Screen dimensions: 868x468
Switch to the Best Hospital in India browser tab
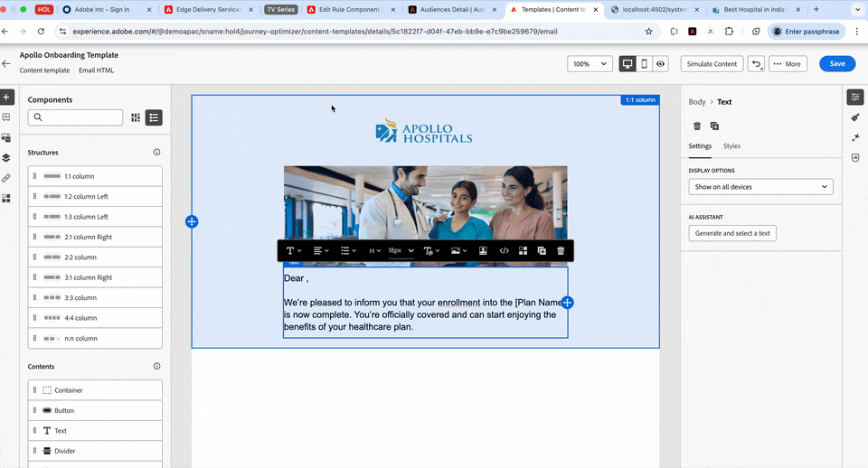click(x=754, y=9)
